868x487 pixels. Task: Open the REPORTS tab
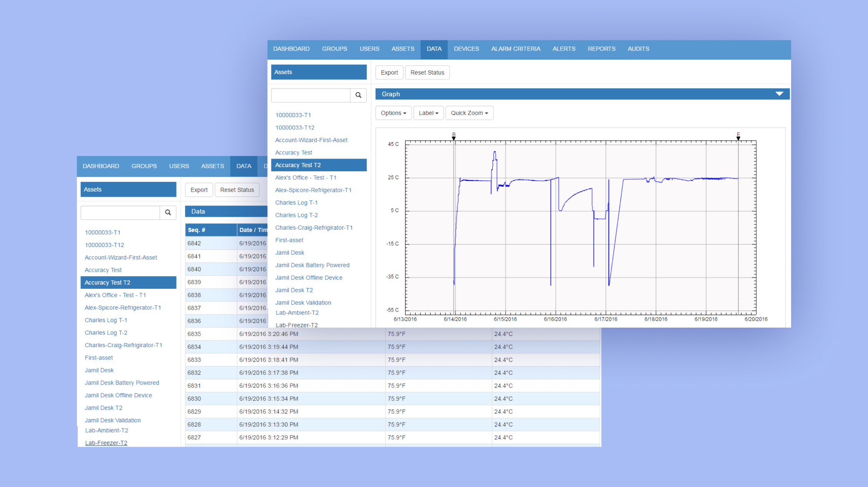(x=601, y=49)
